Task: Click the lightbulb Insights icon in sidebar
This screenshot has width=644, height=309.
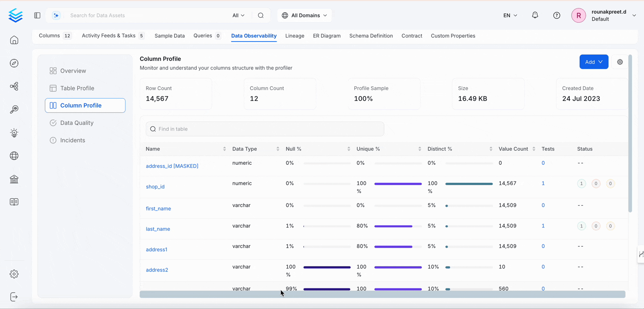Action: (x=14, y=133)
